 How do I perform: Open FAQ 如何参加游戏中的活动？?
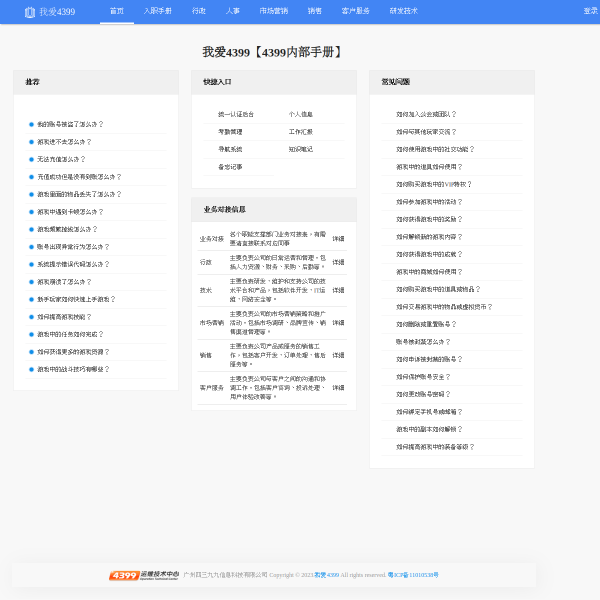click(429, 202)
